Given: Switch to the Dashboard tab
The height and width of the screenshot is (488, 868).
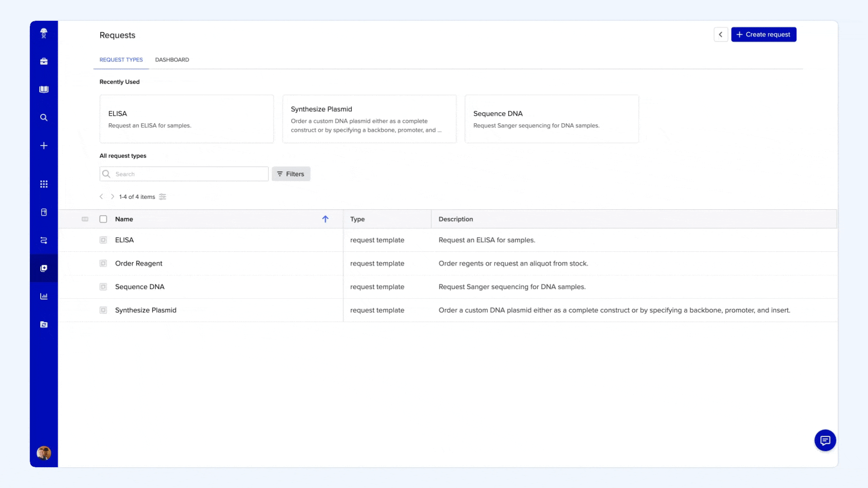Looking at the screenshot, I should click(x=172, y=60).
